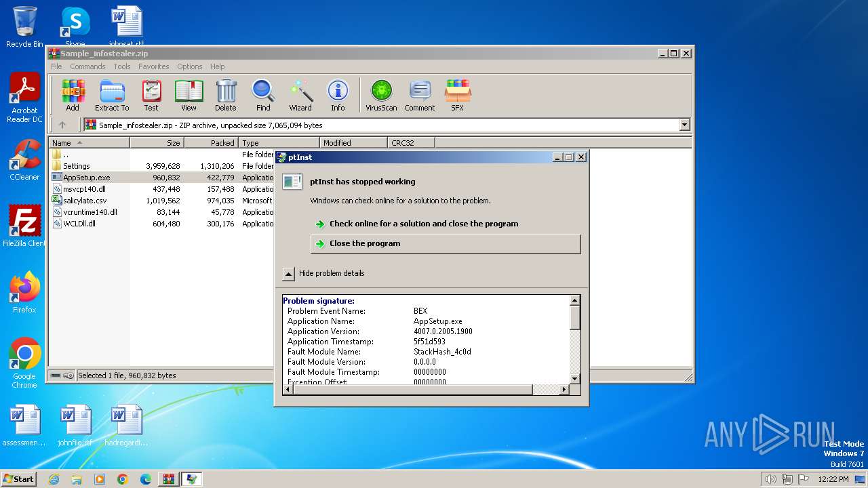Click the View toolbar icon
Viewport: 868px width, 488px height.
(x=189, y=96)
